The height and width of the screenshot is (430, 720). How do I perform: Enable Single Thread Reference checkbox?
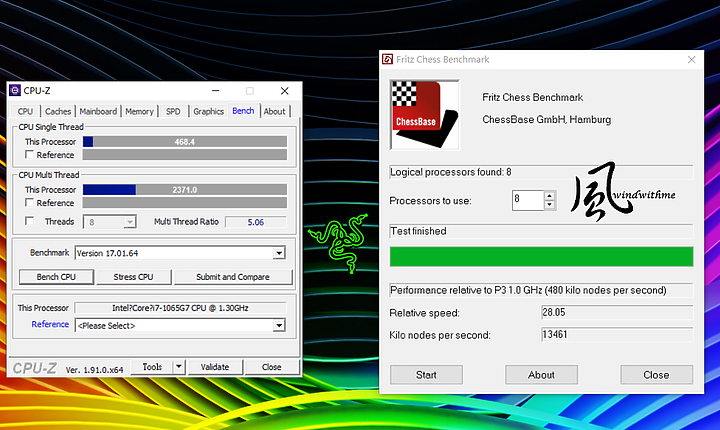(29, 155)
